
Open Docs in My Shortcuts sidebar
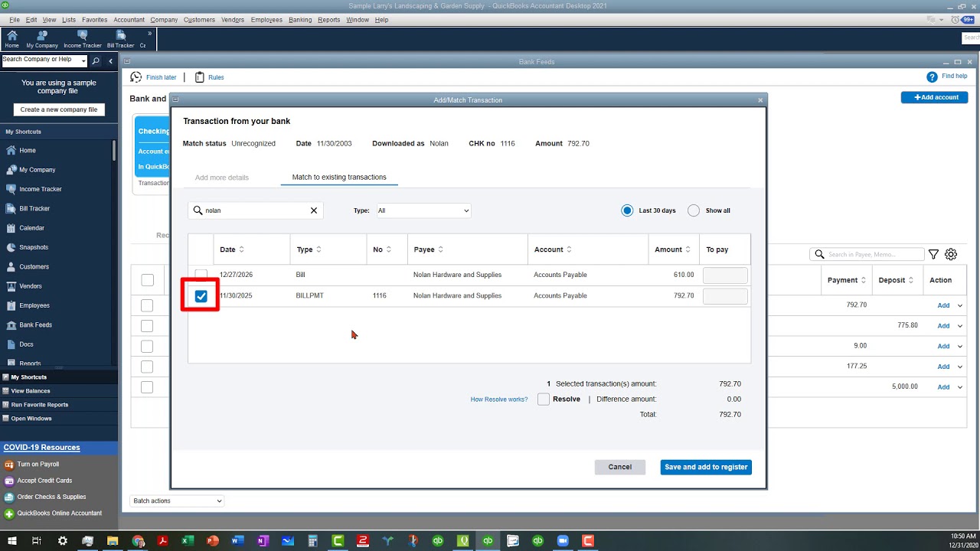pyautogui.click(x=26, y=344)
